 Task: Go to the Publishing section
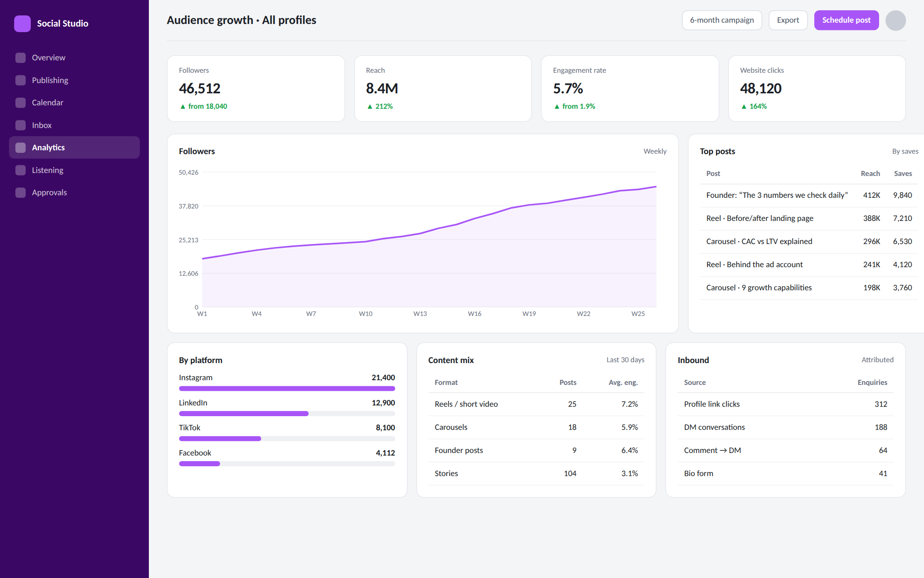(74, 80)
